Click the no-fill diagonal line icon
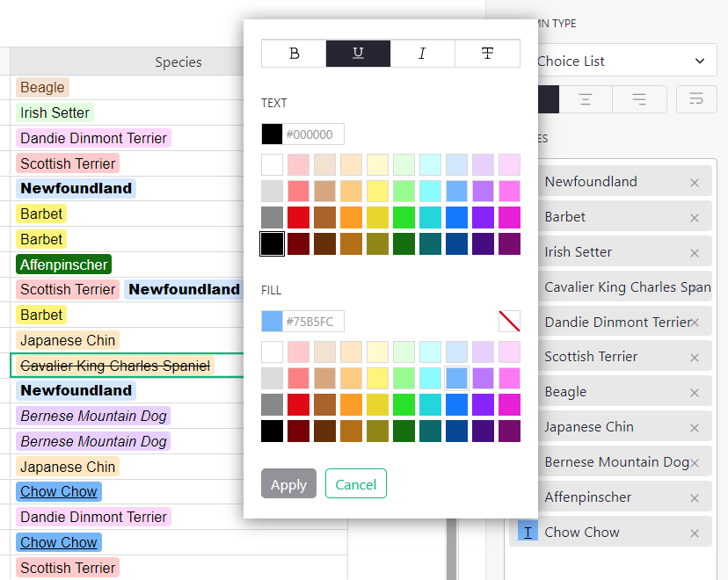 point(508,321)
